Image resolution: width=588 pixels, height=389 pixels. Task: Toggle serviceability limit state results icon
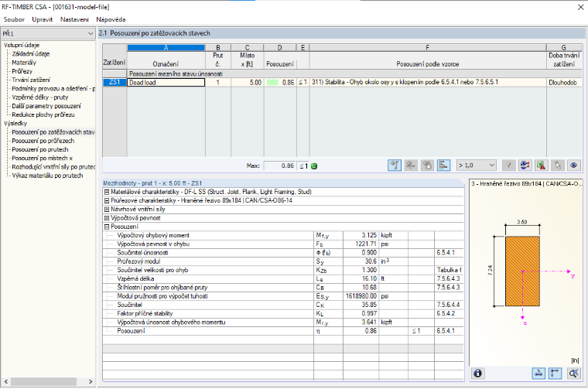pyautogui.click(x=411, y=165)
